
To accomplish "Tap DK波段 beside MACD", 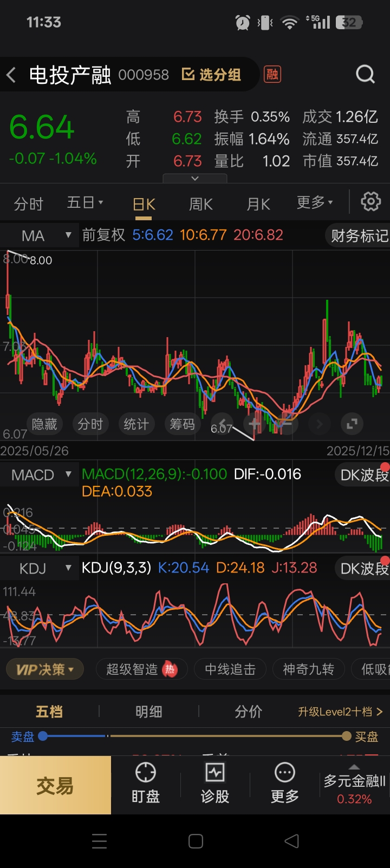I will click(x=363, y=475).
